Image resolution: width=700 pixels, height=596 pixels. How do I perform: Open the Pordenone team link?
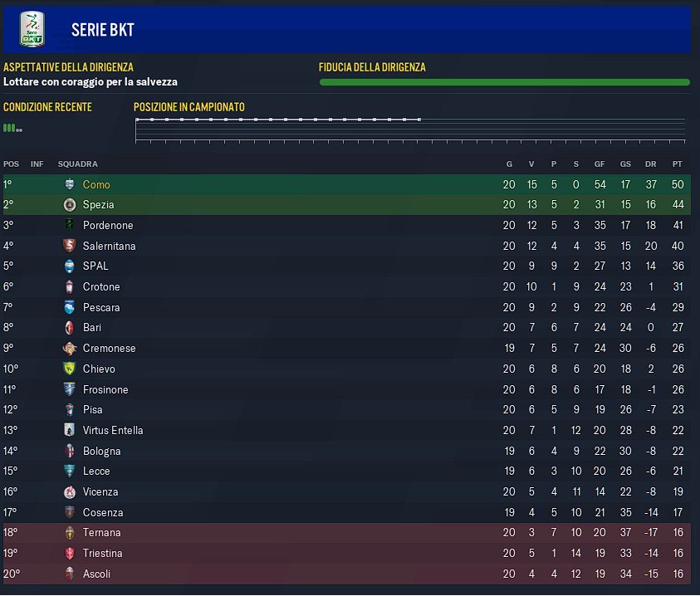[108, 225]
